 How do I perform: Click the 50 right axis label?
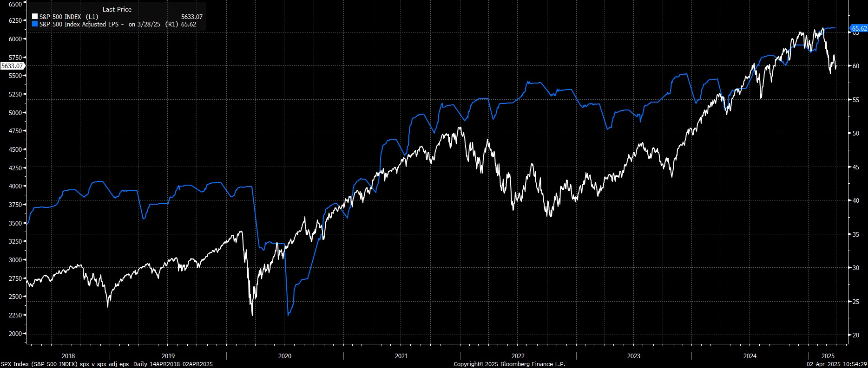click(855, 133)
